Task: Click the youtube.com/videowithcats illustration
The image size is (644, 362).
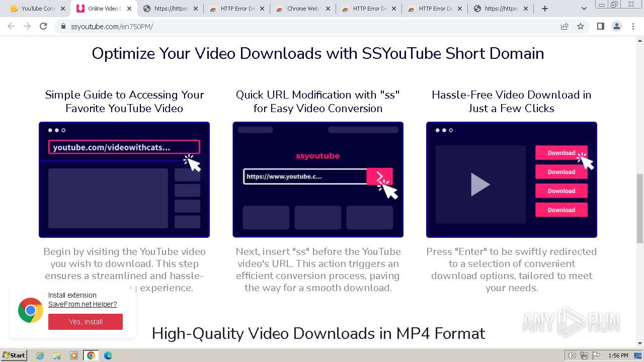Action: tap(124, 179)
